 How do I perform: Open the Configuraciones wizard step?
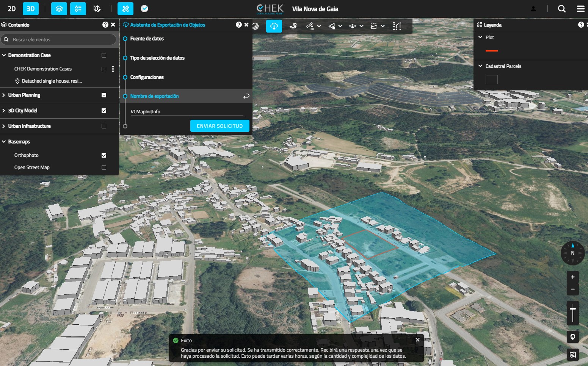[147, 77]
